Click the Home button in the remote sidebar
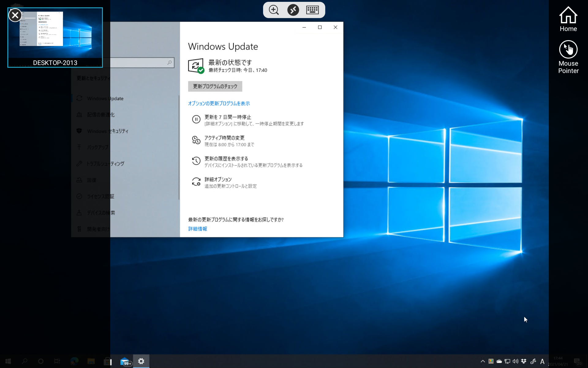Image resolution: width=588 pixels, height=368 pixels. [568, 18]
